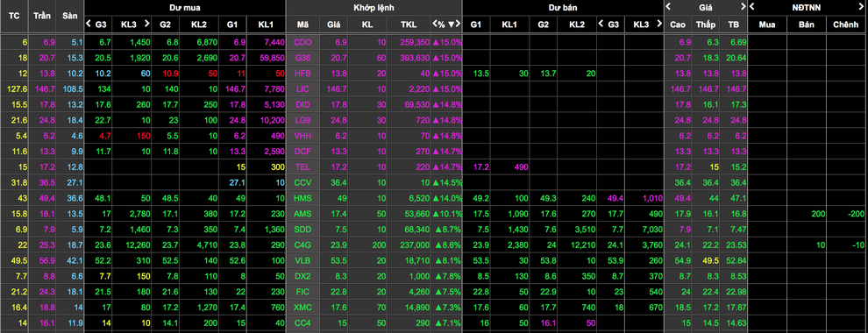
Task: Click left arrow before G3 in Dư bán
Action: point(601,25)
